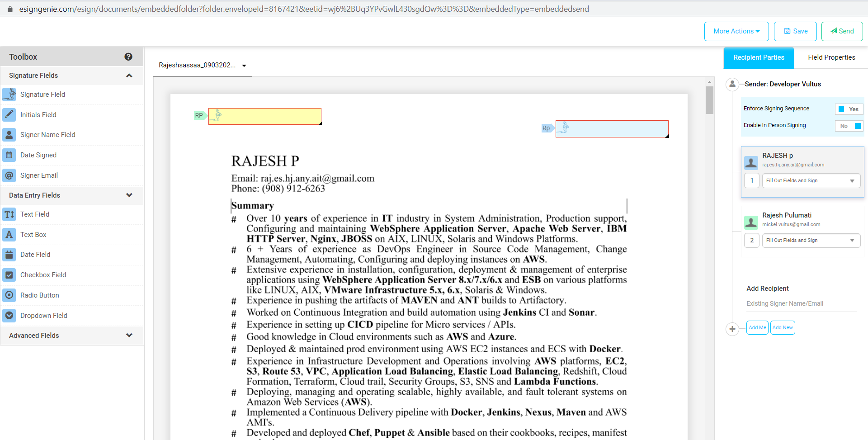Switch to Field Properties tab
The height and width of the screenshot is (440, 868).
click(x=831, y=57)
